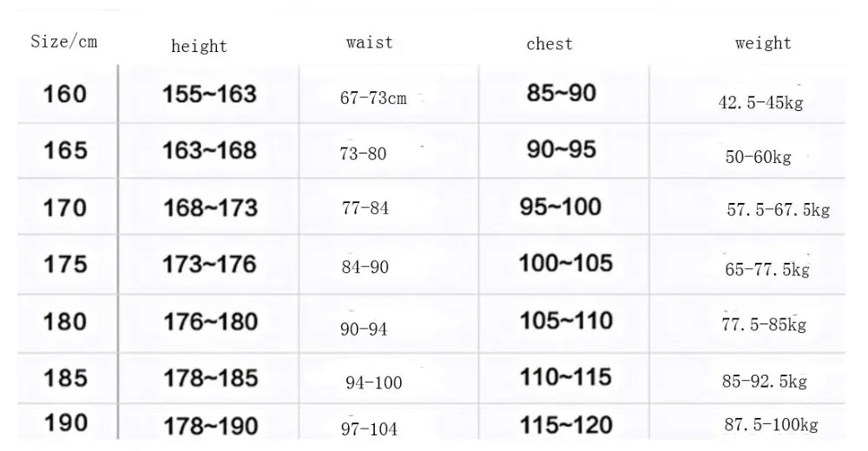Click the size 165 cell
Viewport: 868px width, 451px height.
pos(65,151)
